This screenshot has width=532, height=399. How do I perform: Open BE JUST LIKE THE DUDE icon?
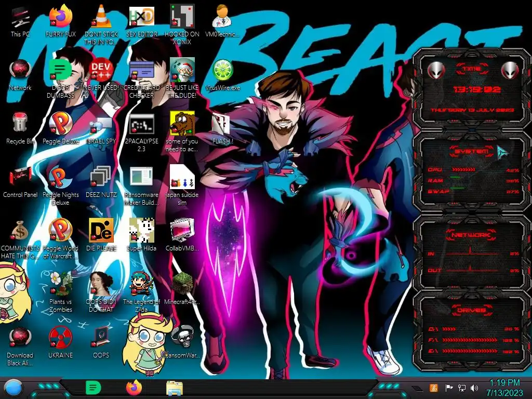pos(182,78)
